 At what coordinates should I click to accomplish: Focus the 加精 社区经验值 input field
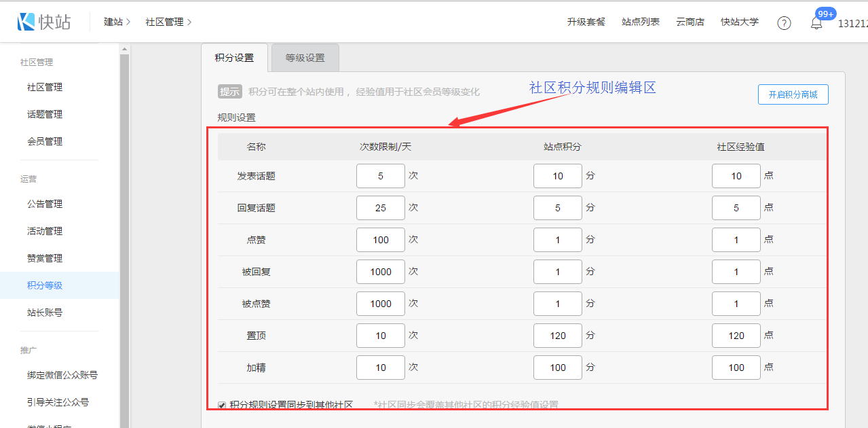[x=736, y=368]
